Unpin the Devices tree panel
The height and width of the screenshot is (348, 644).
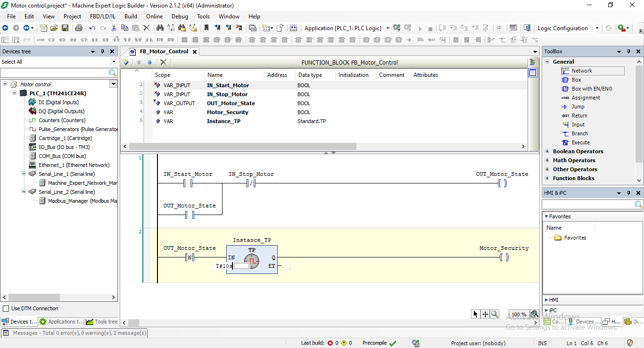coord(102,51)
